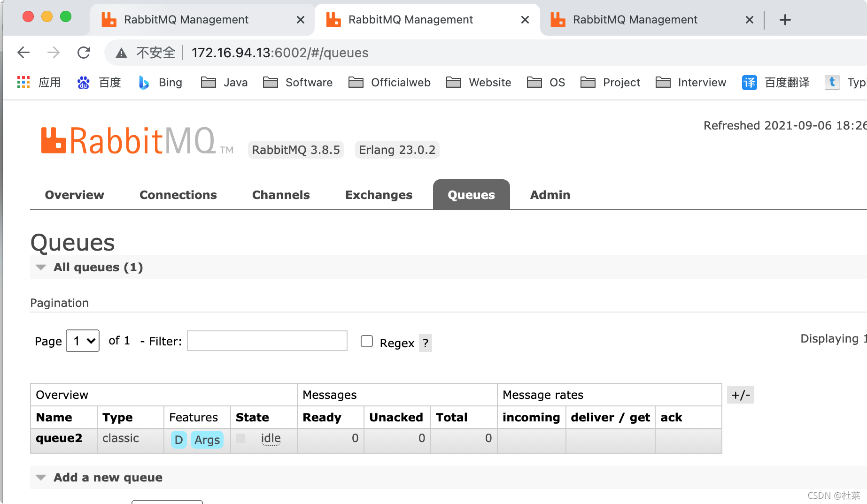Close the third RabbitMQ Management tab
The width and height of the screenshot is (867, 504).
(750, 20)
